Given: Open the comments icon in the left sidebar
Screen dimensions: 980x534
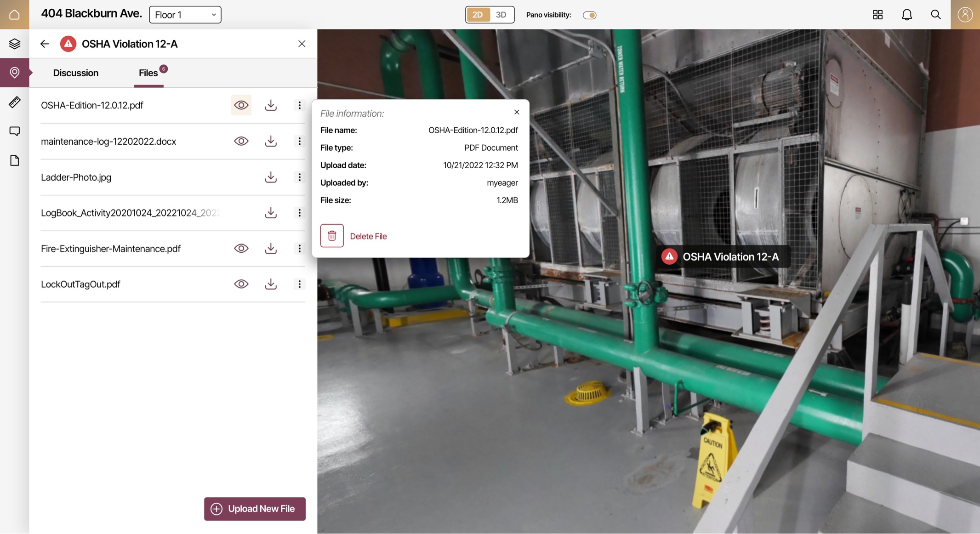Looking at the screenshot, I should click(x=14, y=131).
